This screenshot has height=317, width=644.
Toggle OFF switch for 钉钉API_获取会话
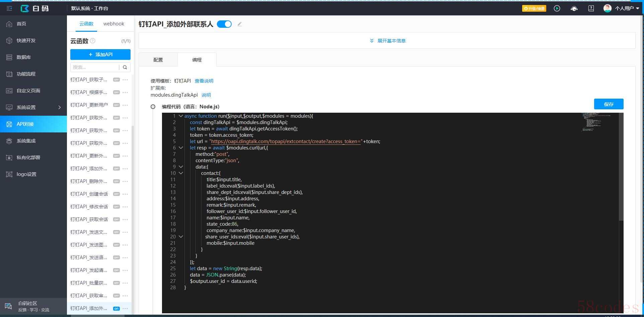tap(116, 219)
